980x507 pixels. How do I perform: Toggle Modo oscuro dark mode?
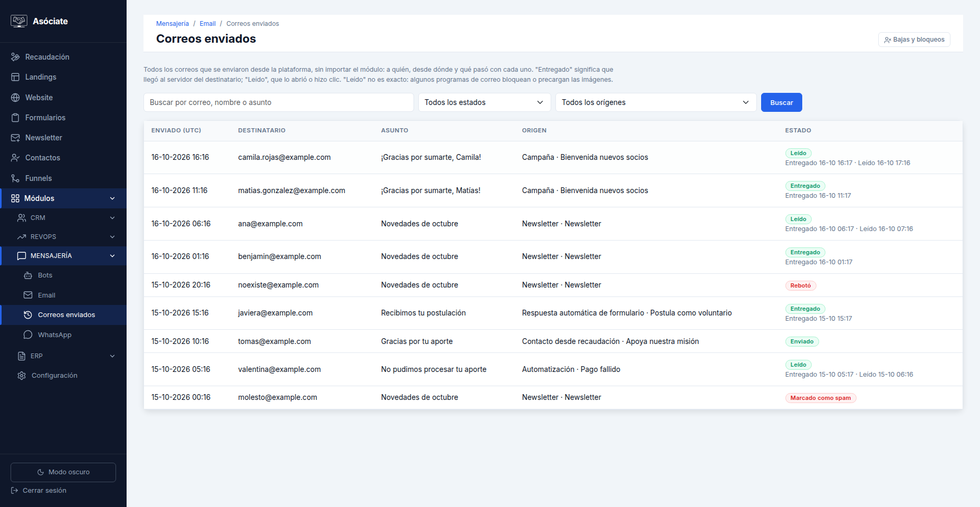click(x=63, y=472)
